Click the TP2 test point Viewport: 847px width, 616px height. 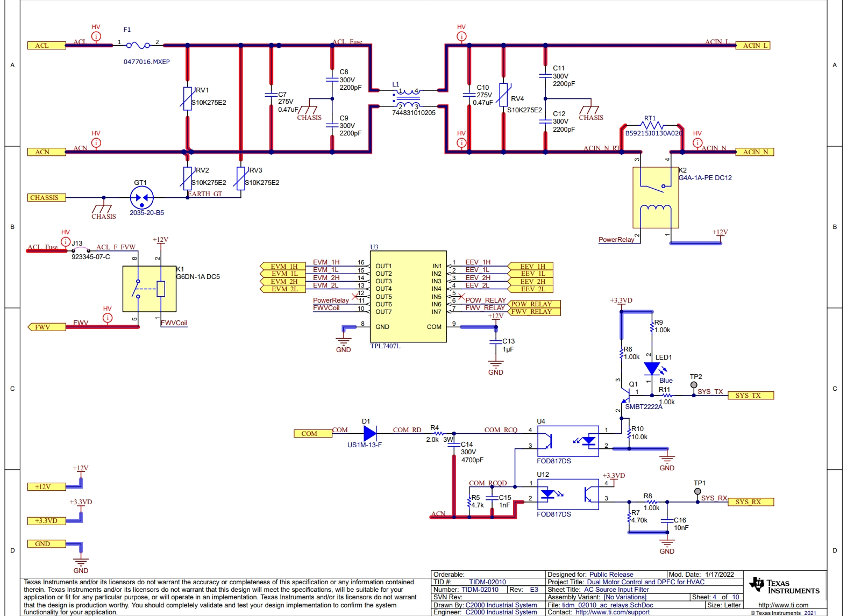tap(694, 385)
